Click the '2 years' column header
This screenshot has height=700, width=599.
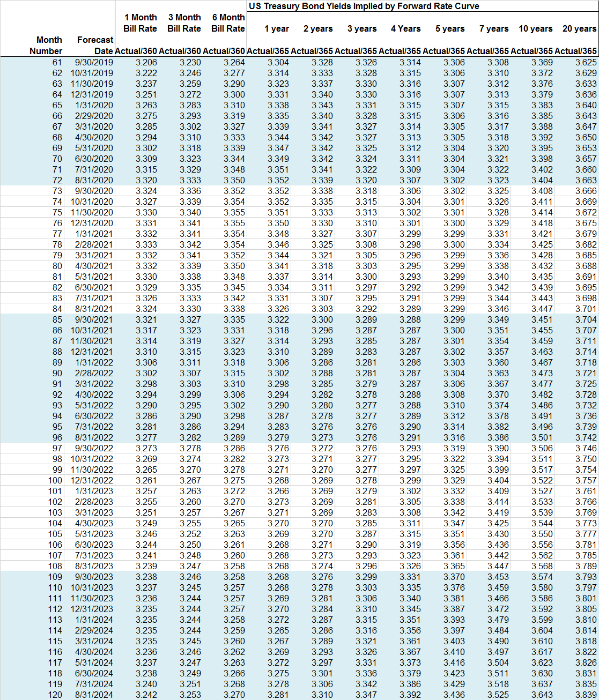tap(318, 28)
